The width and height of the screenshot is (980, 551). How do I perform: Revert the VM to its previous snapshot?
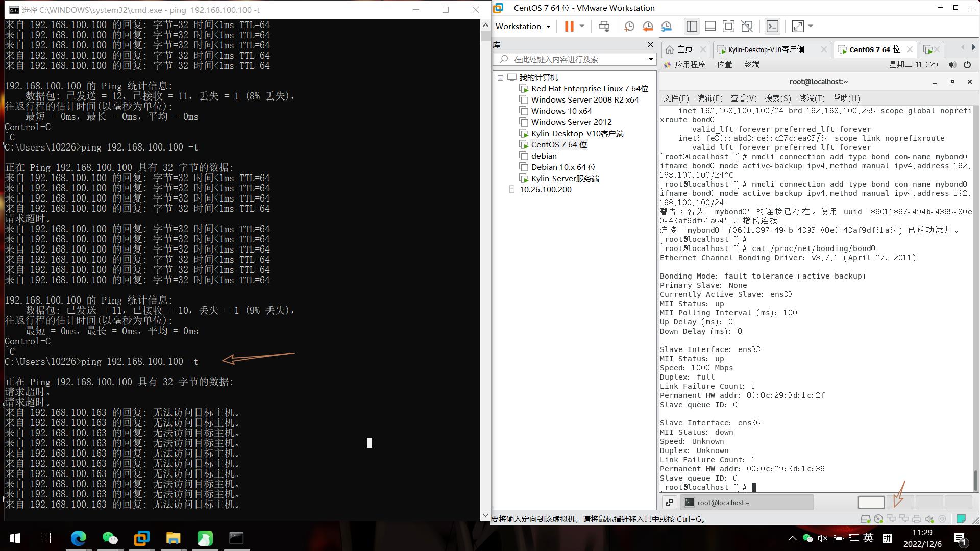click(648, 27)
